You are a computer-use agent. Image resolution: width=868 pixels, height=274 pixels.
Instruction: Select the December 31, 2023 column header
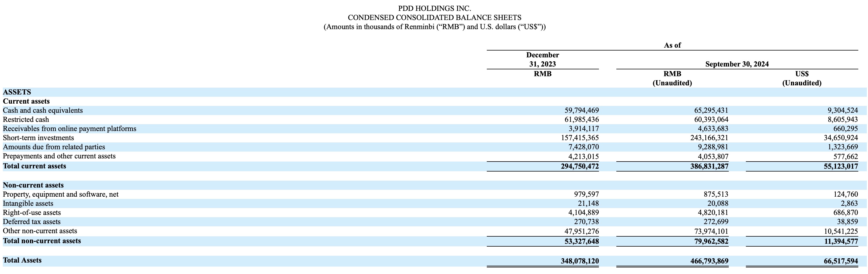542,59
